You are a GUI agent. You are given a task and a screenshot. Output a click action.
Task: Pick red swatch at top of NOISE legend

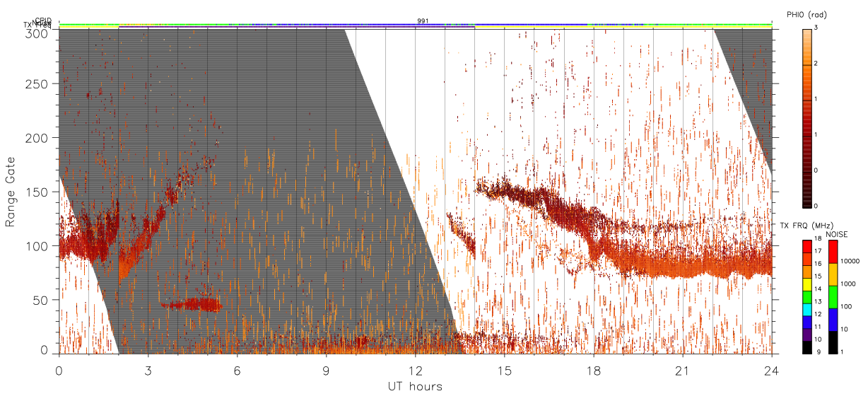tap(833, 252)
